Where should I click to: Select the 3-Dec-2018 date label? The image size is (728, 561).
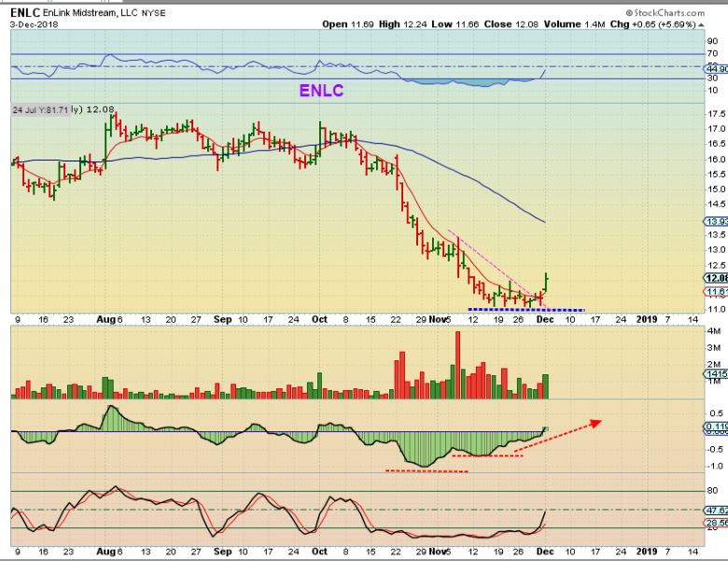click(x=35, y=24)
